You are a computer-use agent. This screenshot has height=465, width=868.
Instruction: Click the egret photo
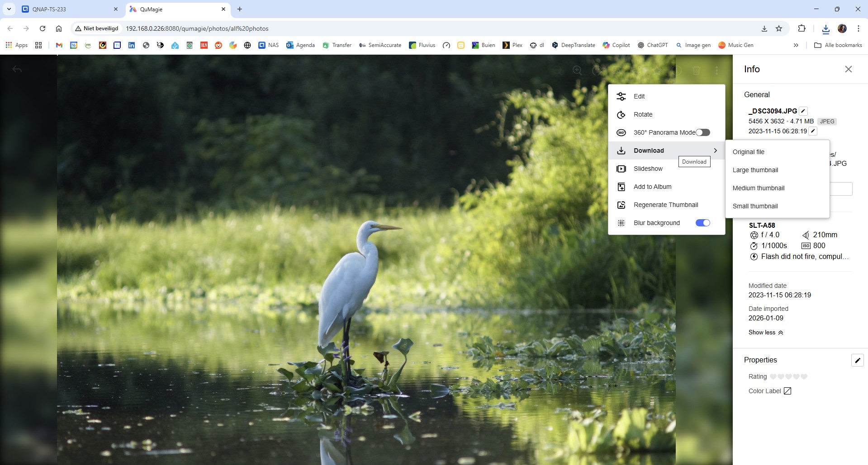[x=366, y=260]
